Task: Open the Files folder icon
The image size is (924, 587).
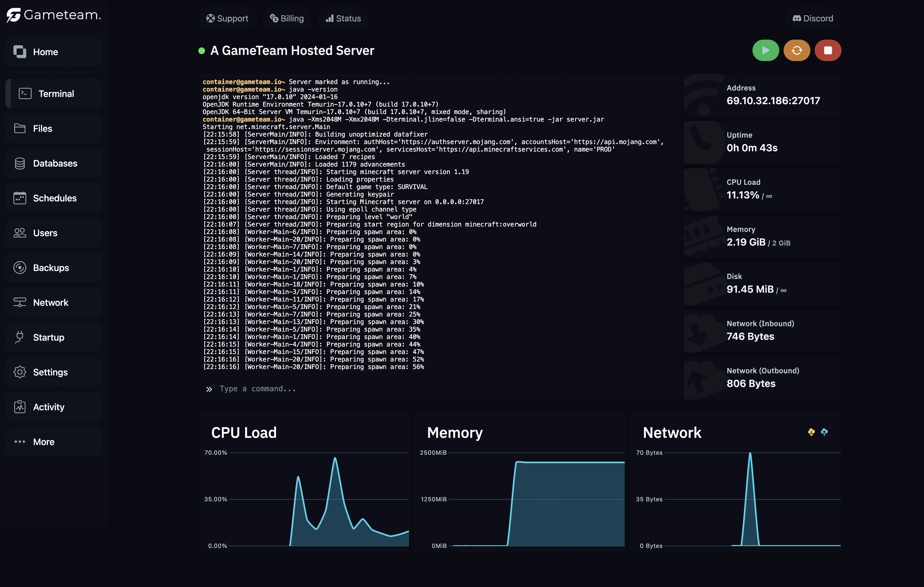Action: coord(20,129)
